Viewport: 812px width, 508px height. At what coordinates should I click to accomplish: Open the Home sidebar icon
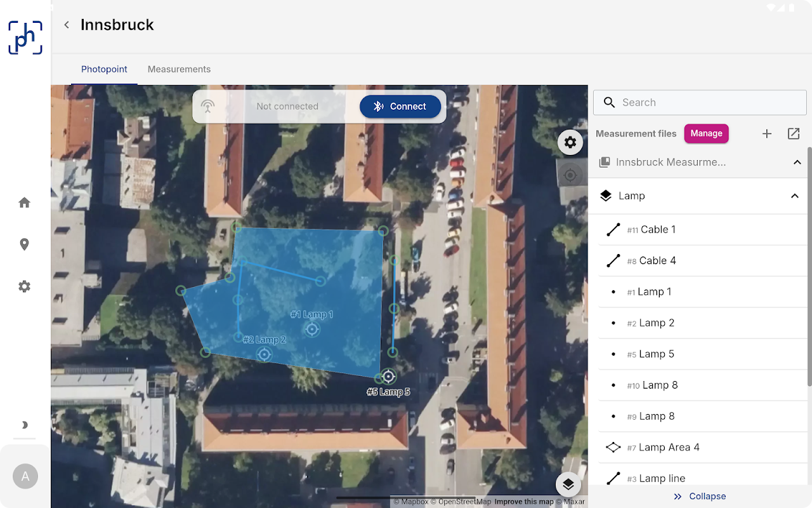(25, 203)
